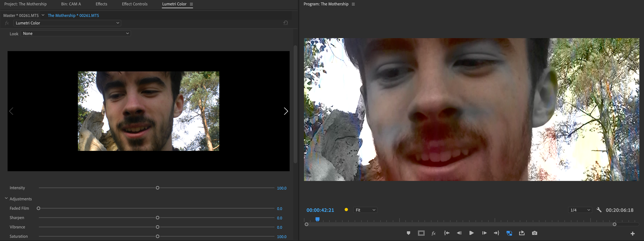
Task: Go to Out point icon
Action: point(496,233)
